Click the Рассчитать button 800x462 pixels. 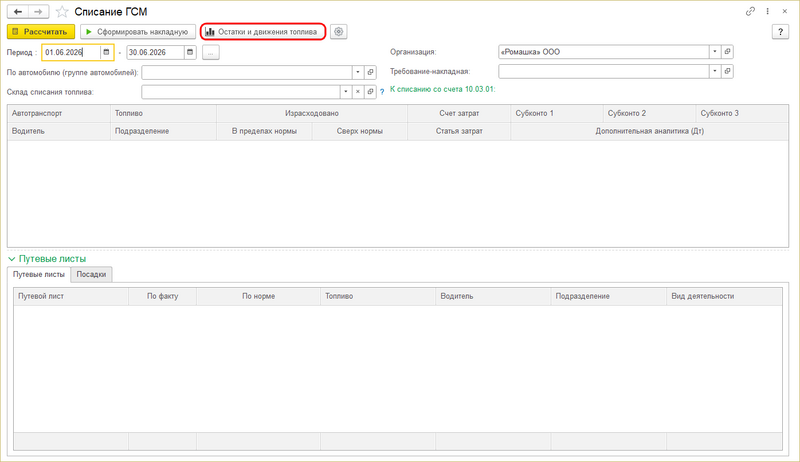[x=41, y=32]
